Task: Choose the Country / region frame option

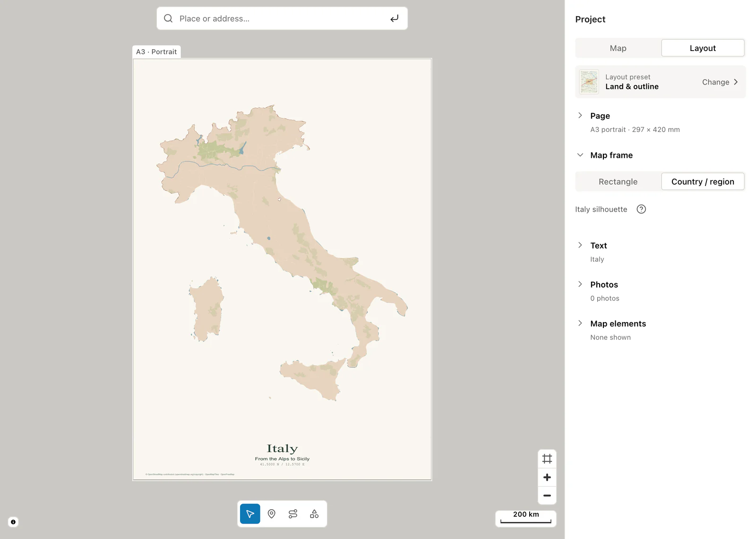Action: (x=703, y=182)
